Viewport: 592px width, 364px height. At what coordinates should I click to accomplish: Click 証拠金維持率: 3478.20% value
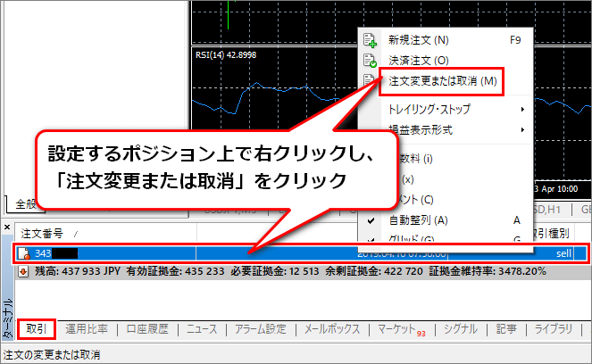tap(488, 271)
